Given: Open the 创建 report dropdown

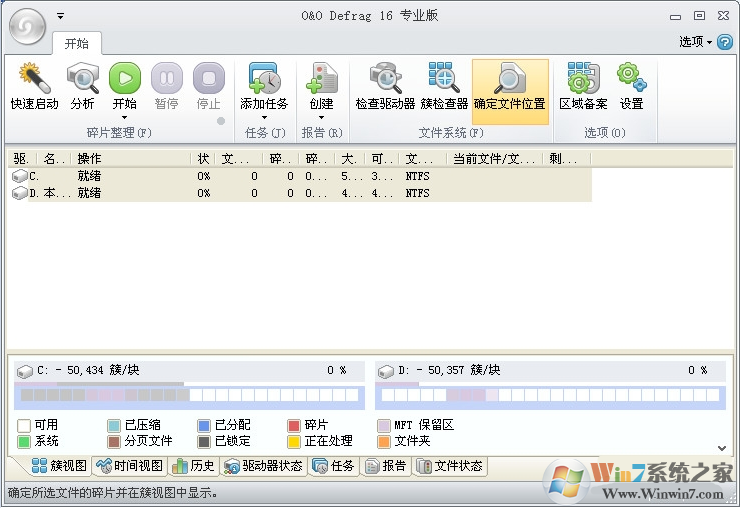Looking at the screenshot, I should coord(321,117).
